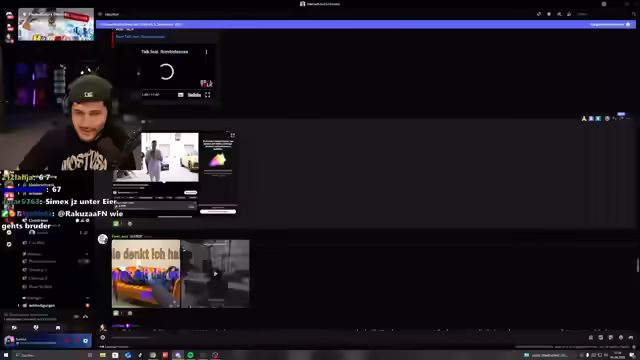Toggle the member list icon in header
This screenshot has width=640, height=360.
coord(569,14)
